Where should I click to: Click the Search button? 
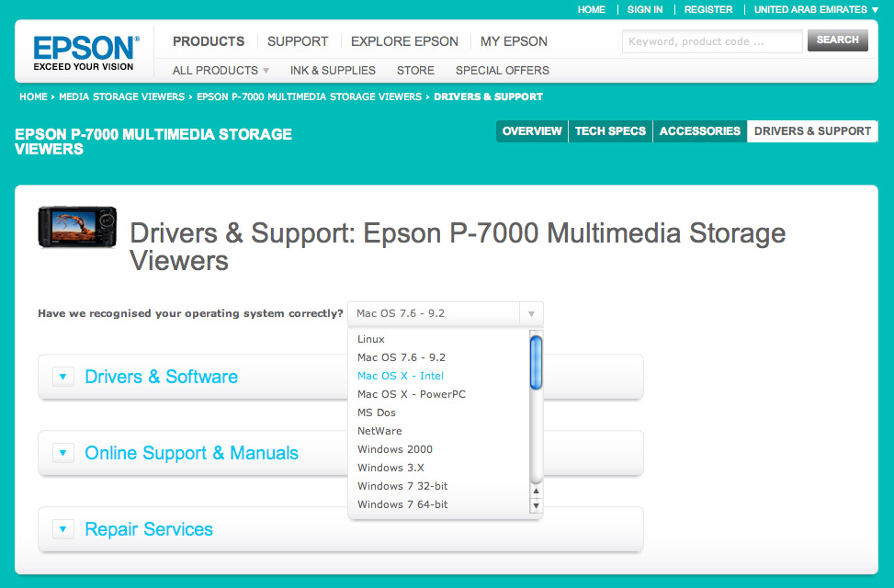[x=838, y=40]
